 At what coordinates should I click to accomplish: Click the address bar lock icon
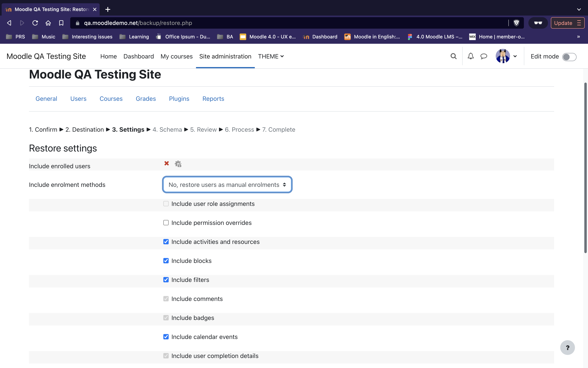pos(78,23)
